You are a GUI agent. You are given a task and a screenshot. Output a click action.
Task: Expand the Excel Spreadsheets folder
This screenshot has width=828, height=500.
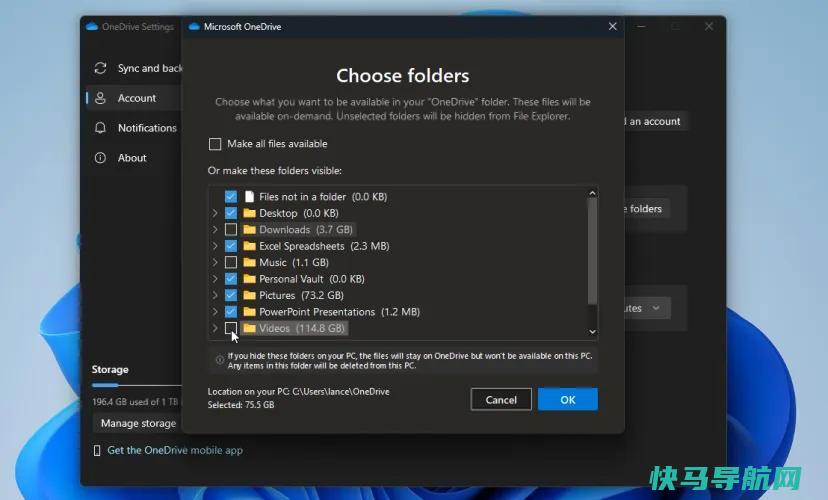[215, 246]
